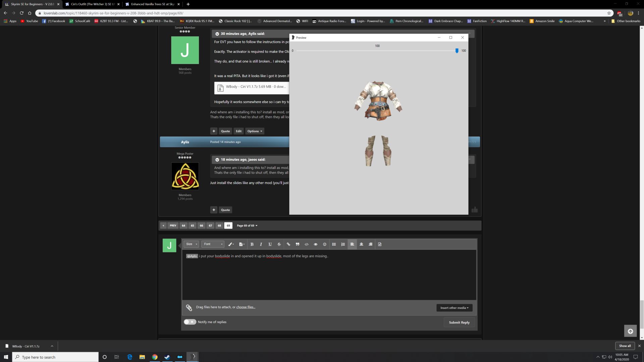Click Submit Reply button
Screen dimensions: 644x362
(x=459, y=322)
